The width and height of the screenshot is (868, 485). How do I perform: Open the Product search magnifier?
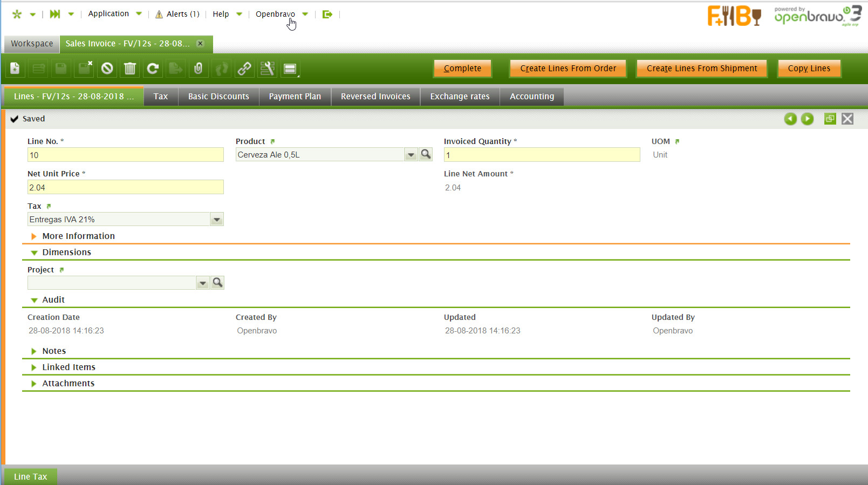point(426,154)
